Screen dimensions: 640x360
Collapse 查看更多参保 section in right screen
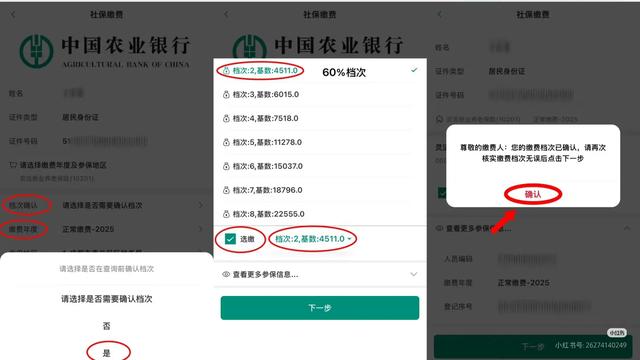pos(627,228)
